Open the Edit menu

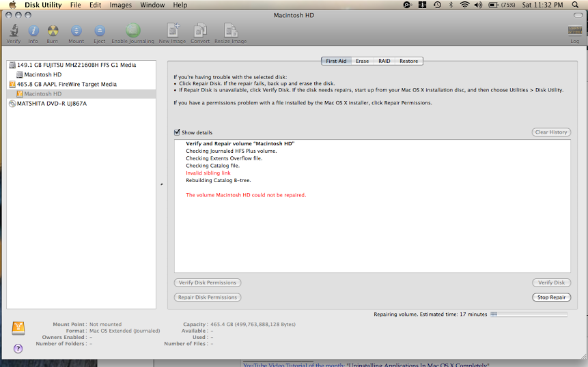click(x=95, y=5)
